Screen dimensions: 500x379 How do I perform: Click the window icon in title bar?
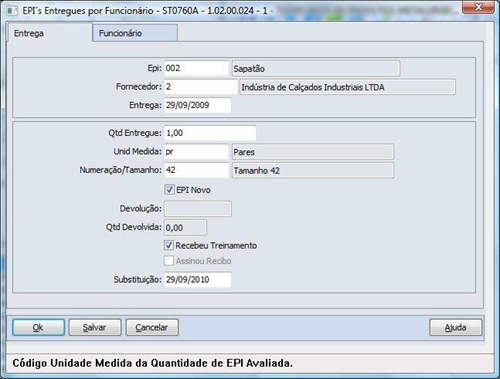[12, 11]
